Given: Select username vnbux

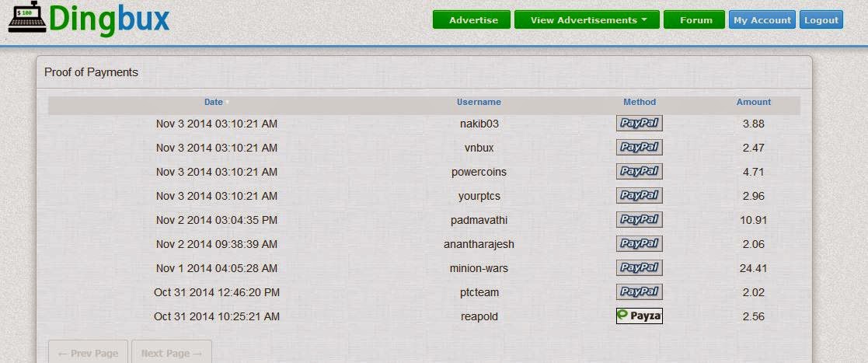Looking at the screenshot, I should click(x=479, y=148).
